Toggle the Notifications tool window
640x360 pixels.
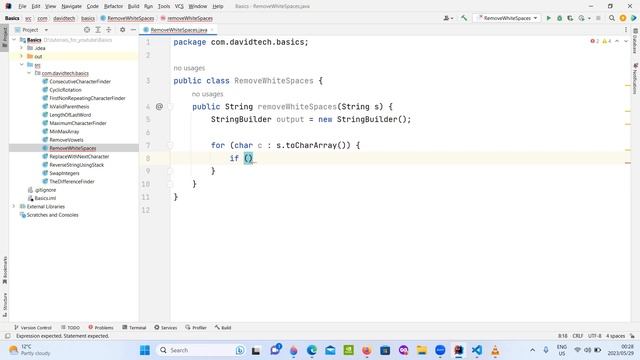(635, 78)
